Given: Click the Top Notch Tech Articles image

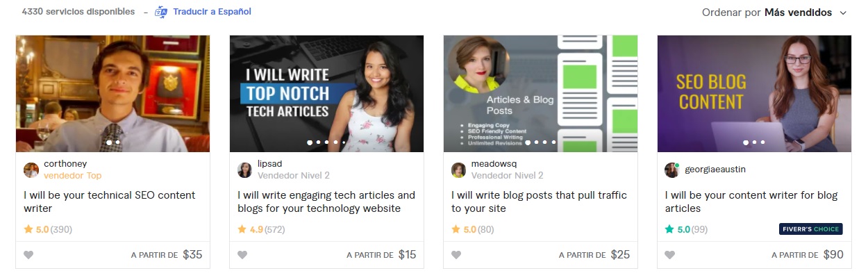Looking at the screenshot, I should point(326,94).
